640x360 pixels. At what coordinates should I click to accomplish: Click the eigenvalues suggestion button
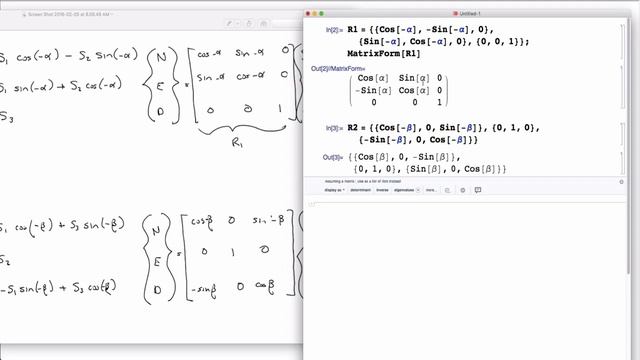pyautogui.click(x=404, y=190)
